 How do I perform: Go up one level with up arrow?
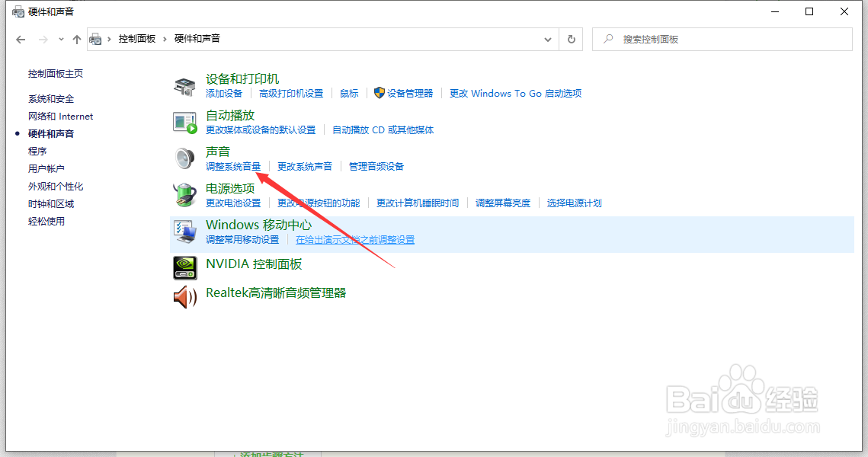[x=77, y=40]
